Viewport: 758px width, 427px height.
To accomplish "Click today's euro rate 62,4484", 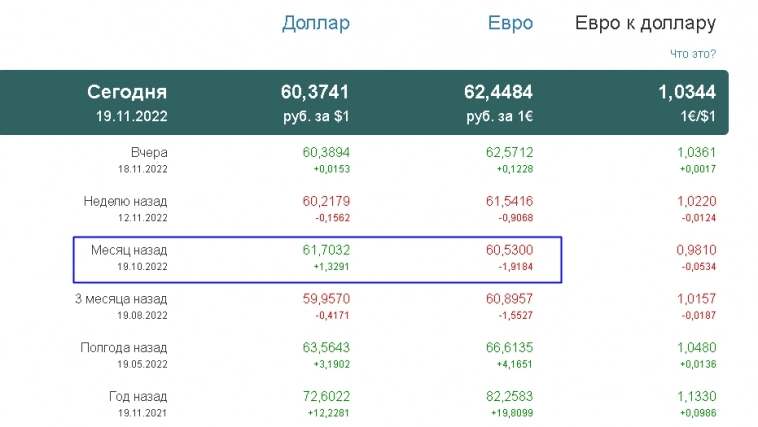I will (x=498, y=92).
